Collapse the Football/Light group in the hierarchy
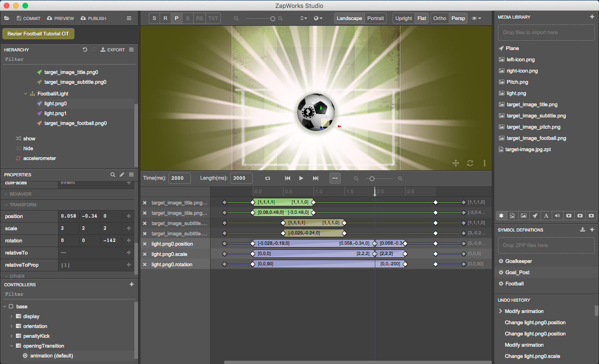 coord(26,93)
